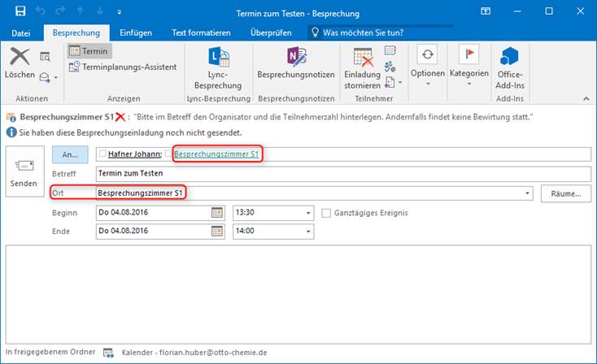This screenshot has height=364, width=597.
Task: Click inside the empty message body
Action: (x=298, y=294)
